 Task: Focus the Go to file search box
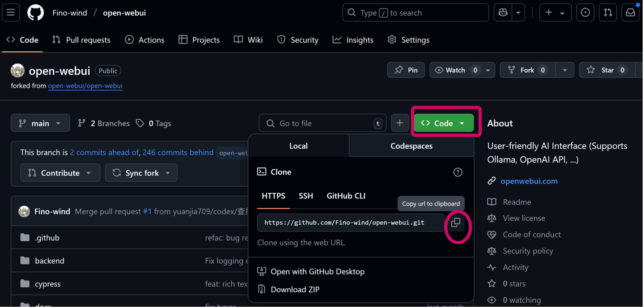click(322, 123)
